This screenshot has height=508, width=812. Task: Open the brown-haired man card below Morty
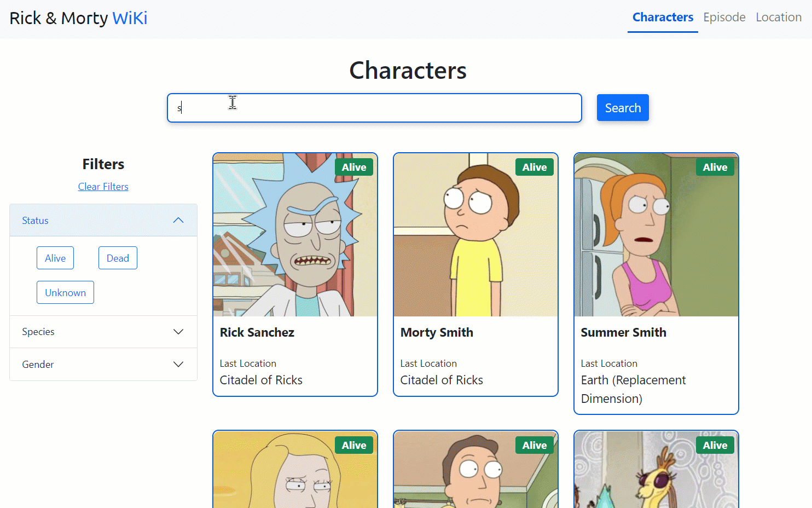coord(475,470)
